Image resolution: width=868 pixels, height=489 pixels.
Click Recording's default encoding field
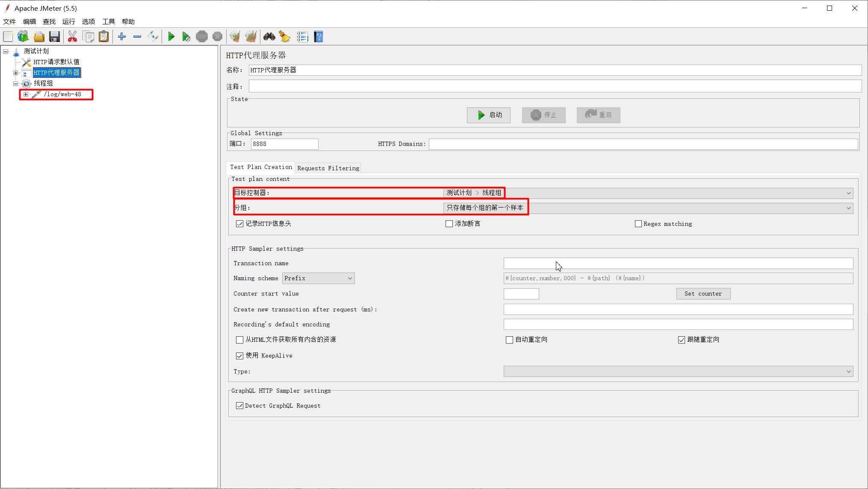coord(678,324)
